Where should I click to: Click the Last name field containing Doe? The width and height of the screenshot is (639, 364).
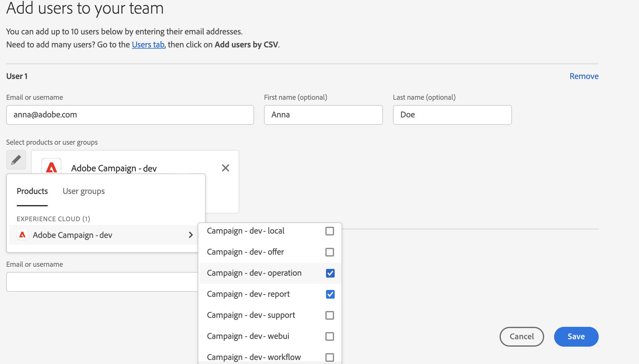452,115
